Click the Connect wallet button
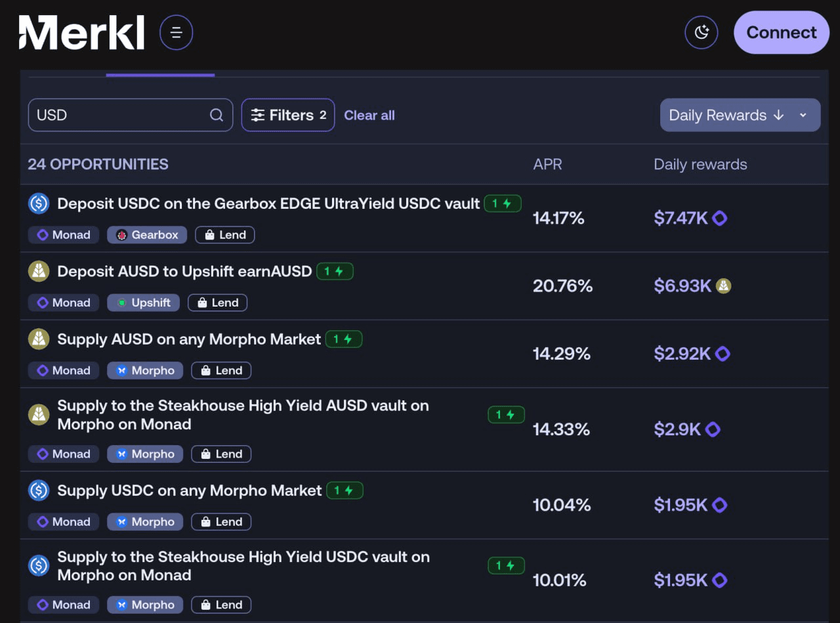The image size is (840, 623). pos(781,33)
